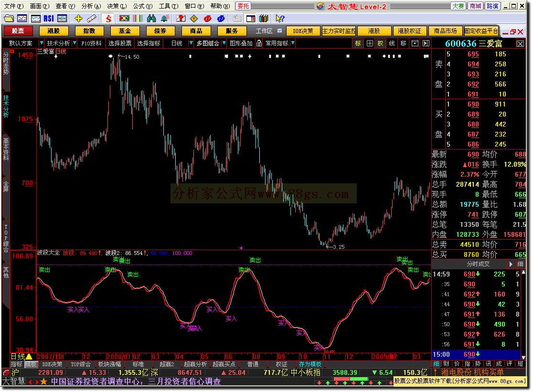Click the 存为模板 save template tab
Image resolution: width=533 pixels, height=392 pixels.
[x=310, y=364]
